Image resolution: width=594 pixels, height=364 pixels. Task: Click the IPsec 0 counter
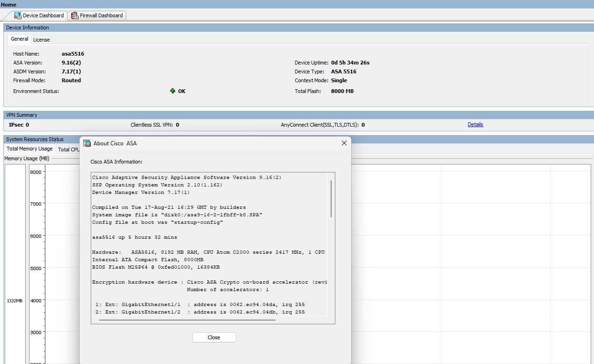click(x=19, y=125)
